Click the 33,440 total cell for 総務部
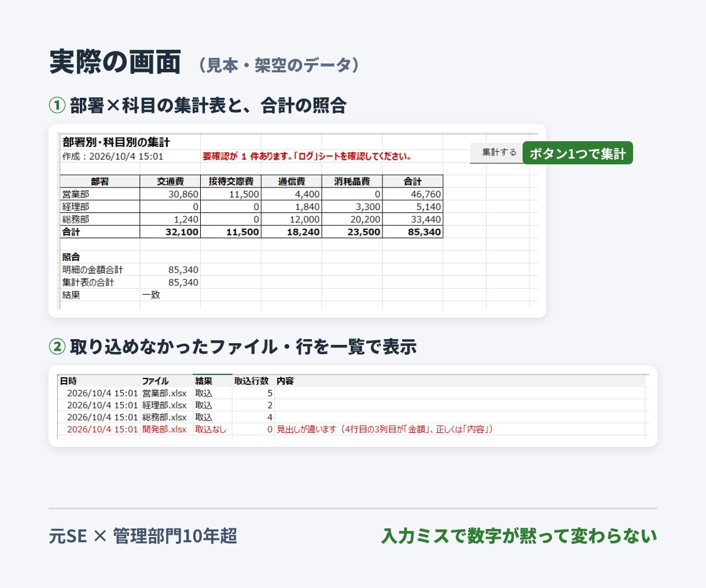Image resolution: width=706 pixels, height=588 pixels. 413,219
